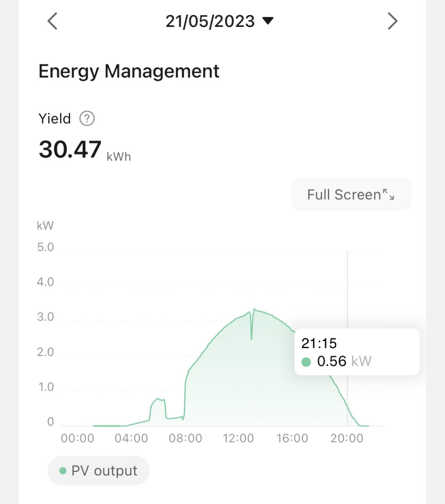The width and height of the screenshot is (445, 504).
Task: Open the Yield help question mark
Action: tap(87, 119)
